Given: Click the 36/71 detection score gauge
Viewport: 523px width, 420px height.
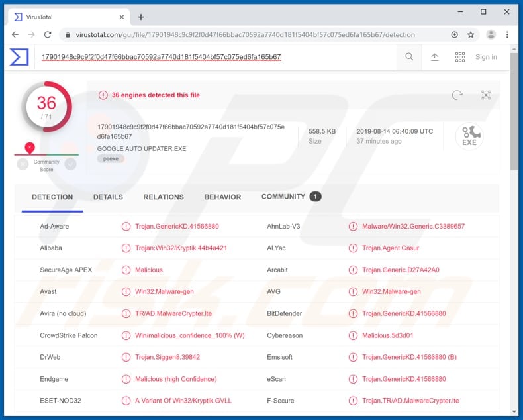Looking at the screenshot, I should [x=46, y=107].
